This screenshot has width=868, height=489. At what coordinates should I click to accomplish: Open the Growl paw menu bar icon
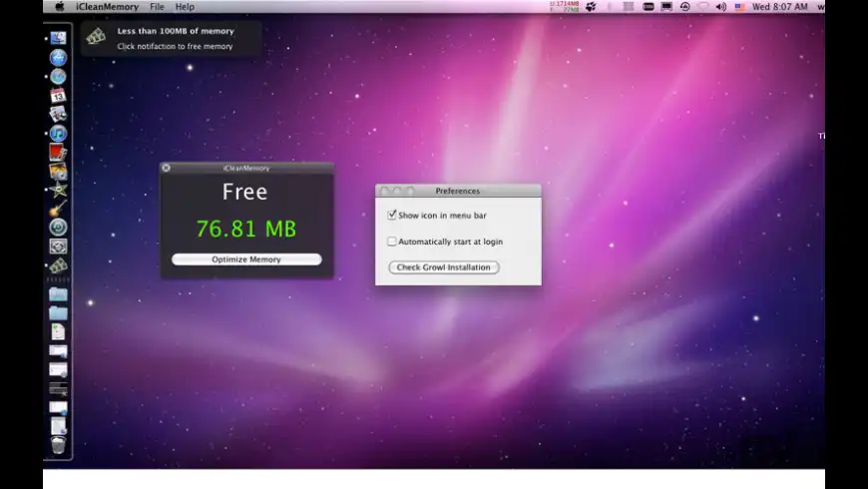pos(591,7)
